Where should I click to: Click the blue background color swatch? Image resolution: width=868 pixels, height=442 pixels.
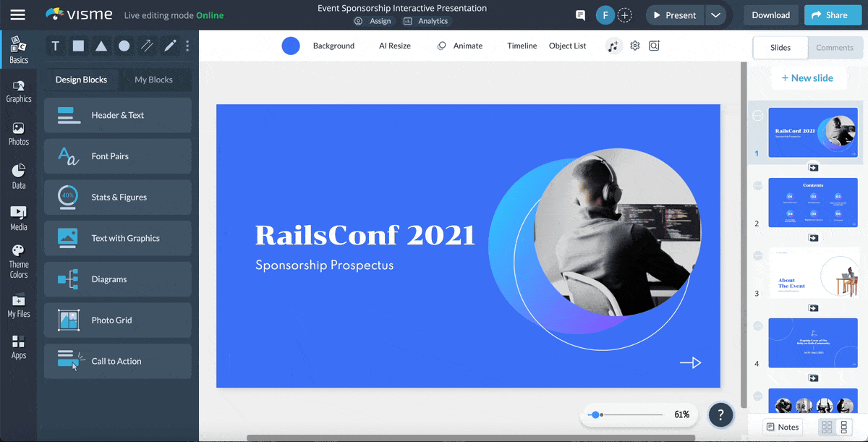coord(291,46)
